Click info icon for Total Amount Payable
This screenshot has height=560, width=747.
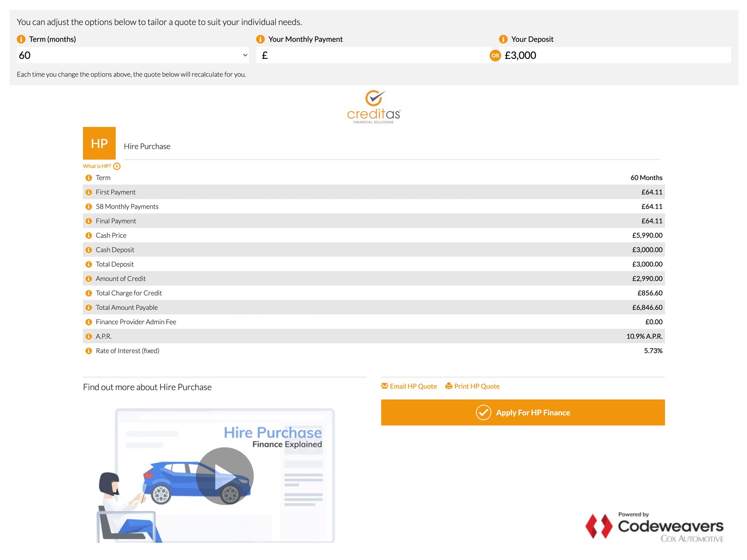pos(89,308)
